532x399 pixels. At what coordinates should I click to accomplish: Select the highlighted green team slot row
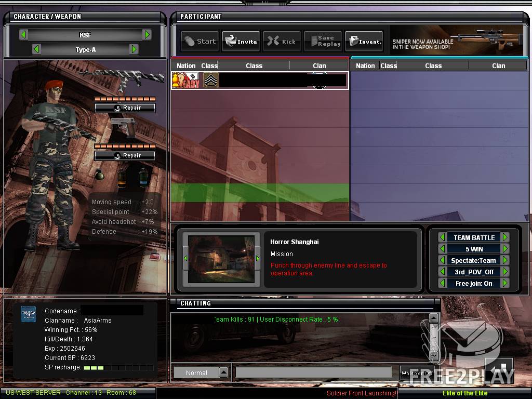click(260, 193)
